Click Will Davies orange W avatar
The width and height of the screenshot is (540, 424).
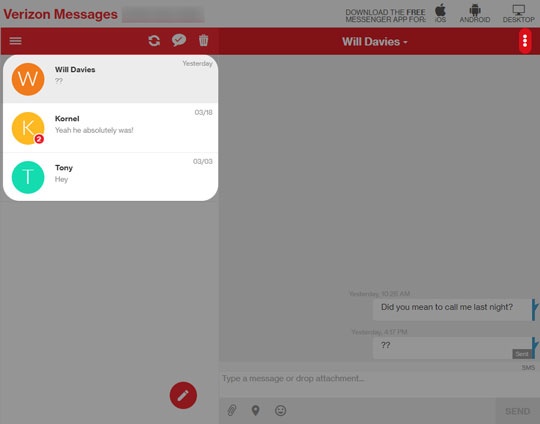click(28, 79)
